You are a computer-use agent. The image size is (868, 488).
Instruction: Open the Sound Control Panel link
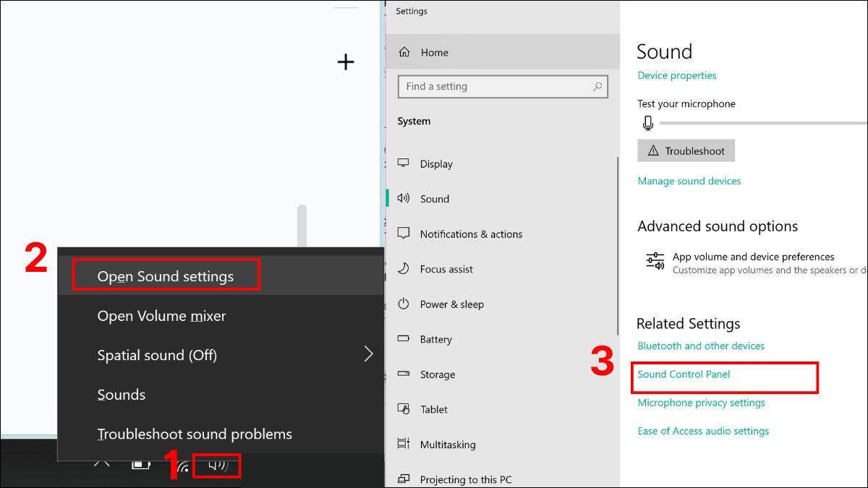(684, 374)
